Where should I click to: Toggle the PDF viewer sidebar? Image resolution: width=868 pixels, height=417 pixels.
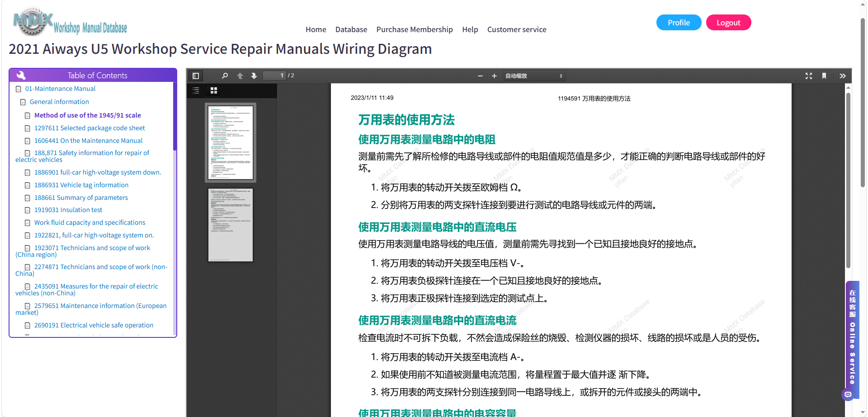coord(196,76)
